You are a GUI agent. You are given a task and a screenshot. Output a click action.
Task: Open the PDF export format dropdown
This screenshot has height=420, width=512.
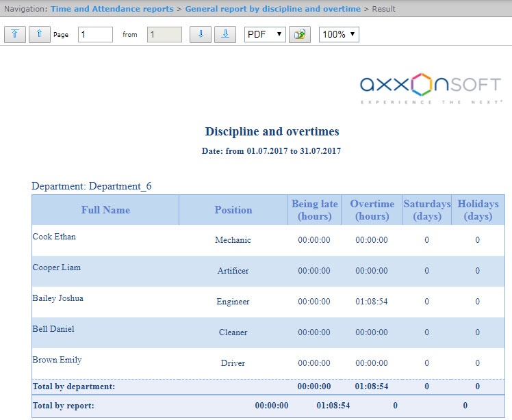pos(265,34)
